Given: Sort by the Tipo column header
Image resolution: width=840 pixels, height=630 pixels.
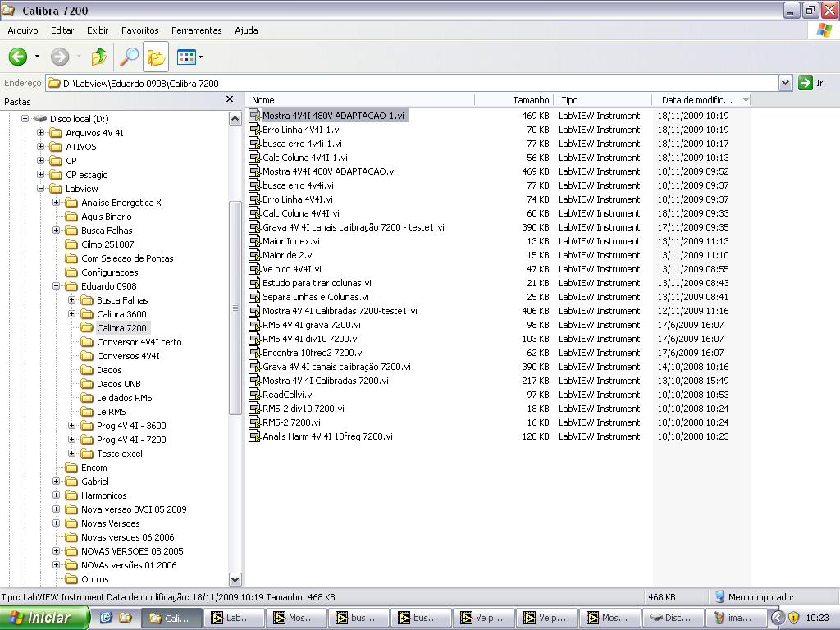Looking at the screenshot, I should [x=602, y=100].
